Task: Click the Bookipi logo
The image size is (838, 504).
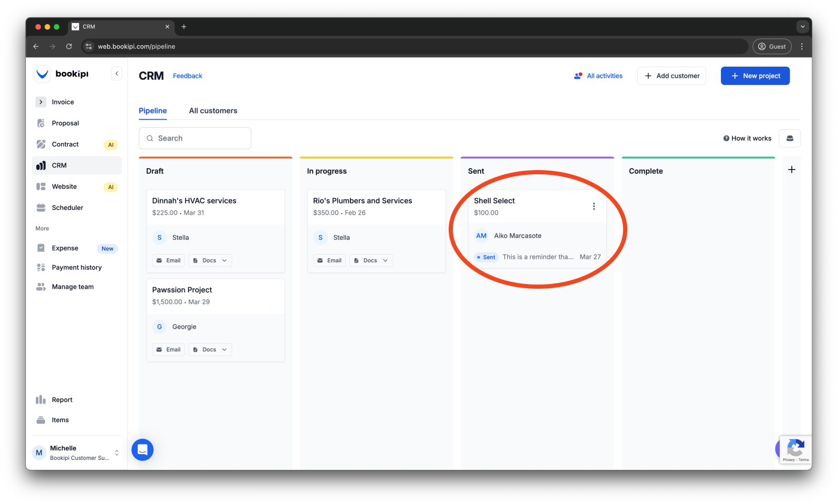Action: tap(62, 74)
